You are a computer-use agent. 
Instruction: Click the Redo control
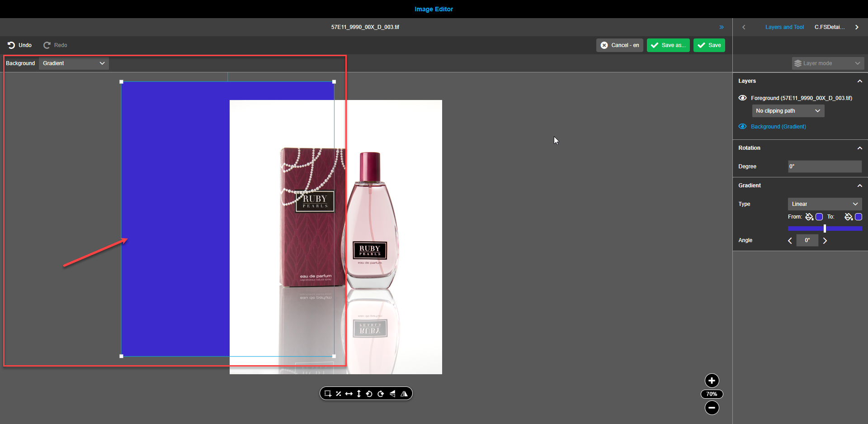point(47,45)
